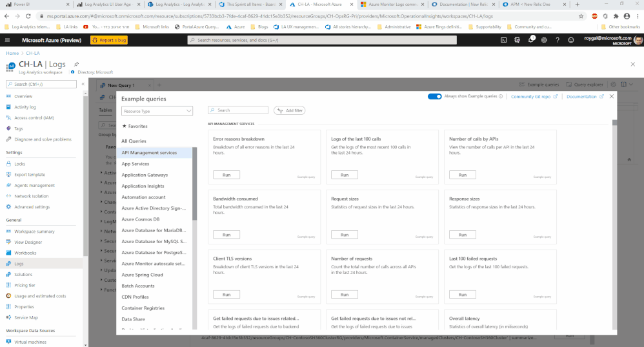644x347 pixels.
Task: Open Tags in the left menu
Action: tap(19, 128)
